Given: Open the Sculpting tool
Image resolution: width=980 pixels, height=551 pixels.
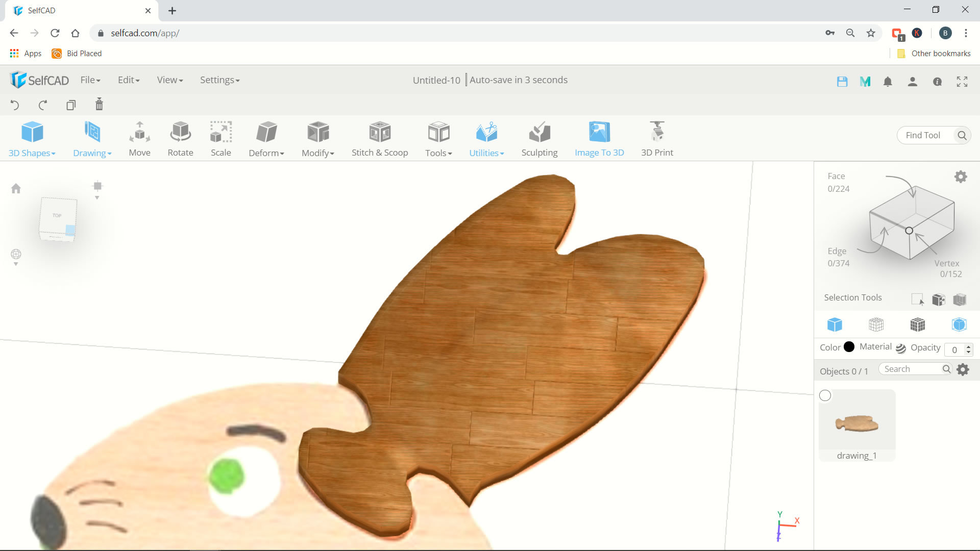Looking at the screenshot, I should pyautogui.click(x=540, y=139).
